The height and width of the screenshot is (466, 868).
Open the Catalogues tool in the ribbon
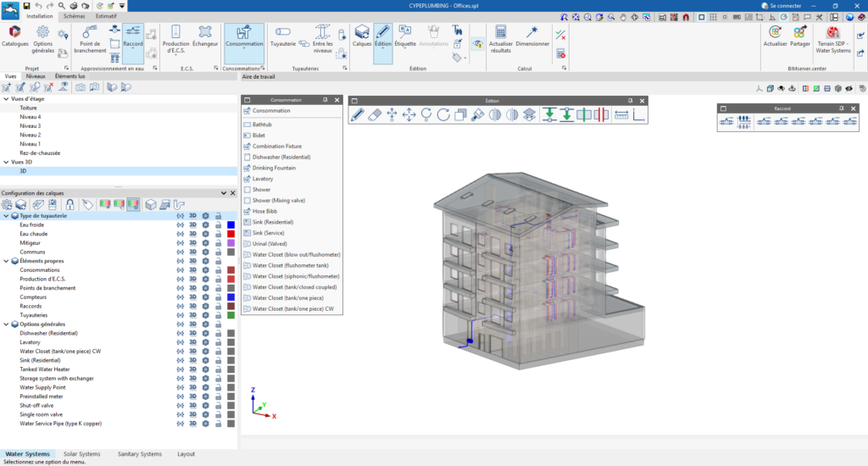[x=14, y=35]
